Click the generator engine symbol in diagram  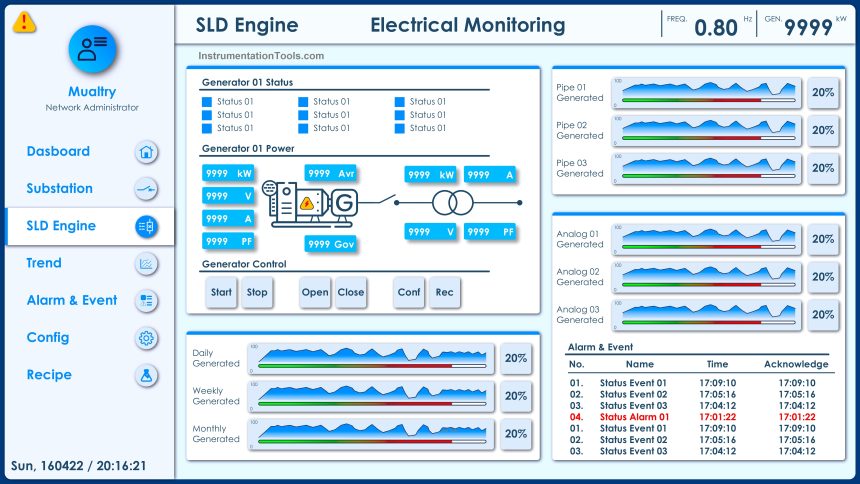[x=308, y=203]
